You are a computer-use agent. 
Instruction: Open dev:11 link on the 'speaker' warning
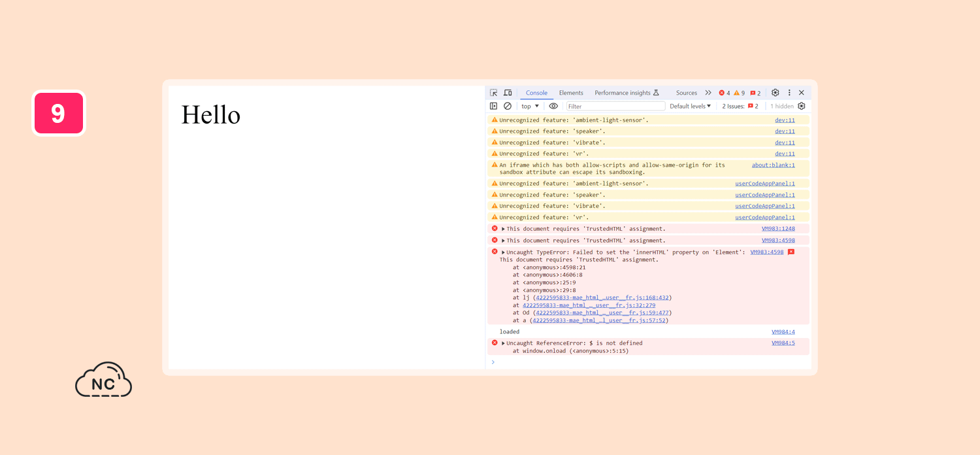(x=785, y=131)
